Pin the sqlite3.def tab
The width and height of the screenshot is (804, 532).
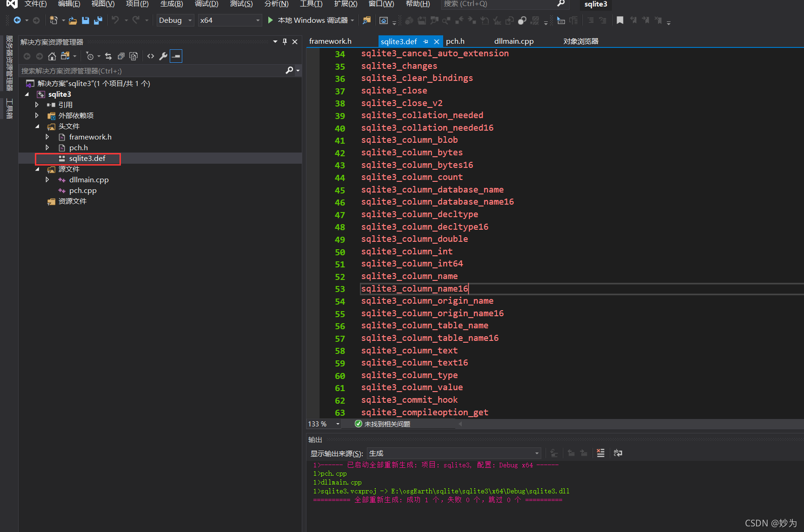coord(425,41)
